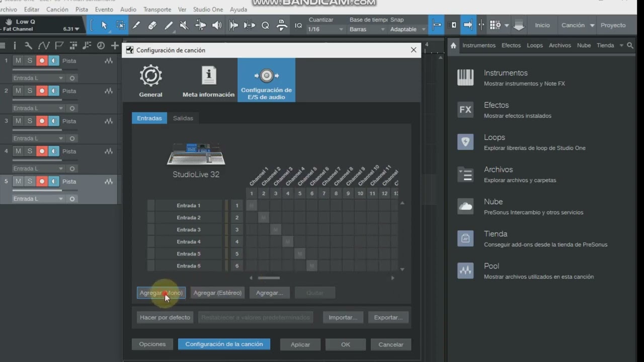Open the Cuantizar 1/16 dropdown
Viewport: 644px width, 362px height.
coord(325,29)
